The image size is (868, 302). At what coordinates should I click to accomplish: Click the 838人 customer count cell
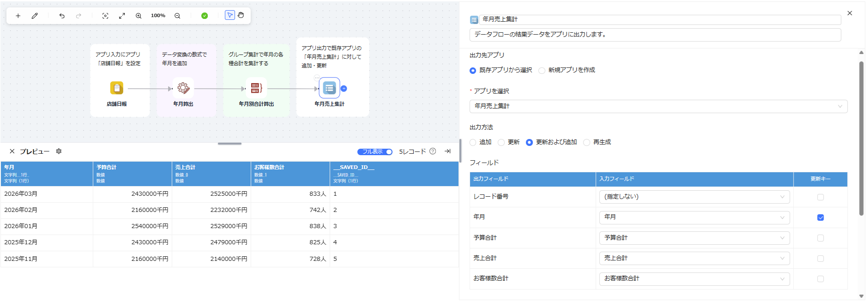290,226
